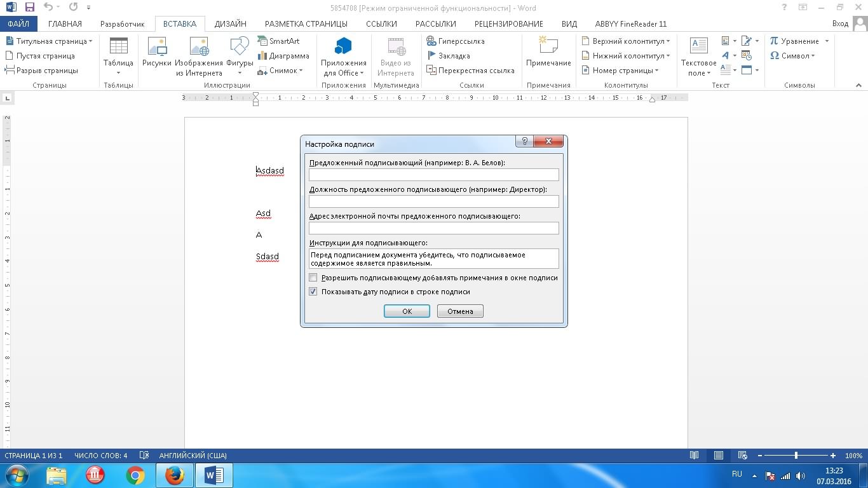Open Firefox from the taskbar

point(175,475)
